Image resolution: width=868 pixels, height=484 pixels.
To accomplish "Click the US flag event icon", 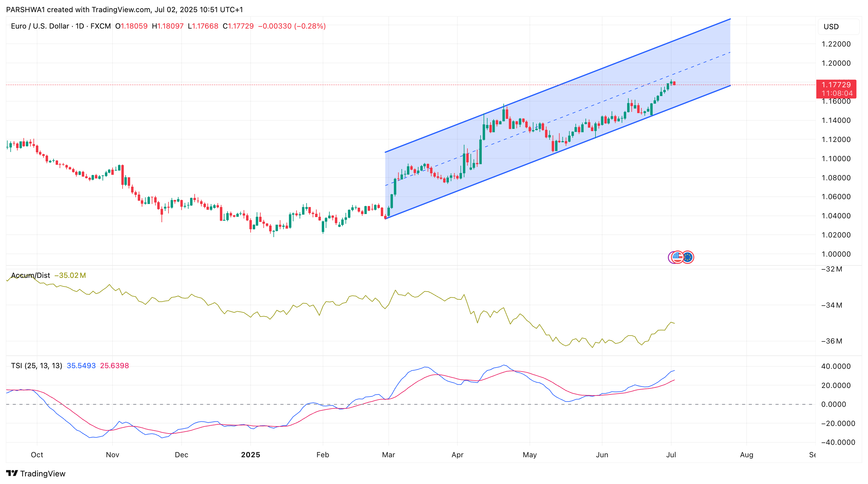I will [677, 257].
